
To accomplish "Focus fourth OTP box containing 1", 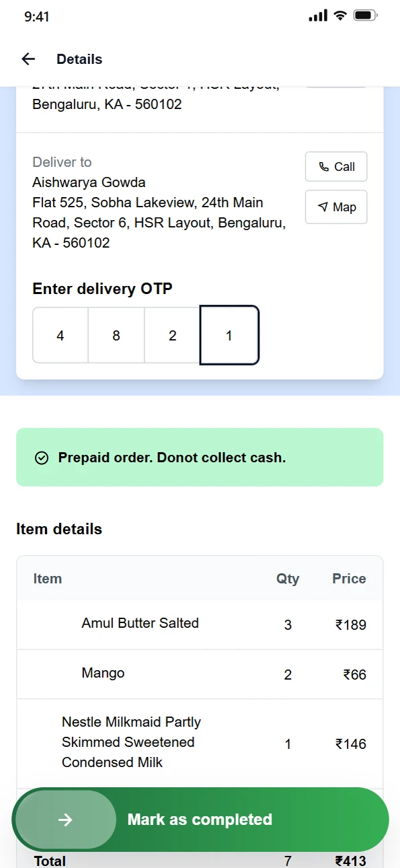I will pyautogui.click(x=229, y=335).
